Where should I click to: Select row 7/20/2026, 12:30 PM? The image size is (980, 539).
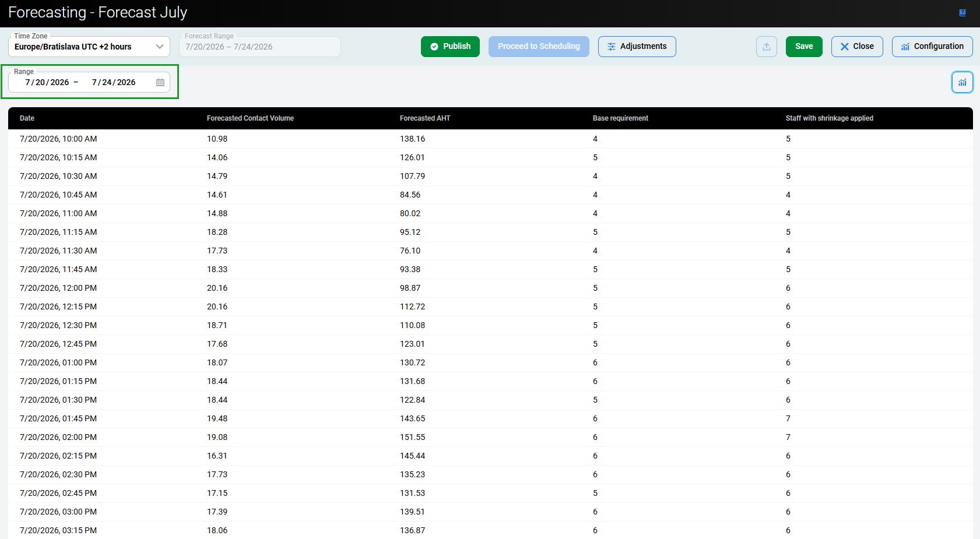click(x=490, y=326)
